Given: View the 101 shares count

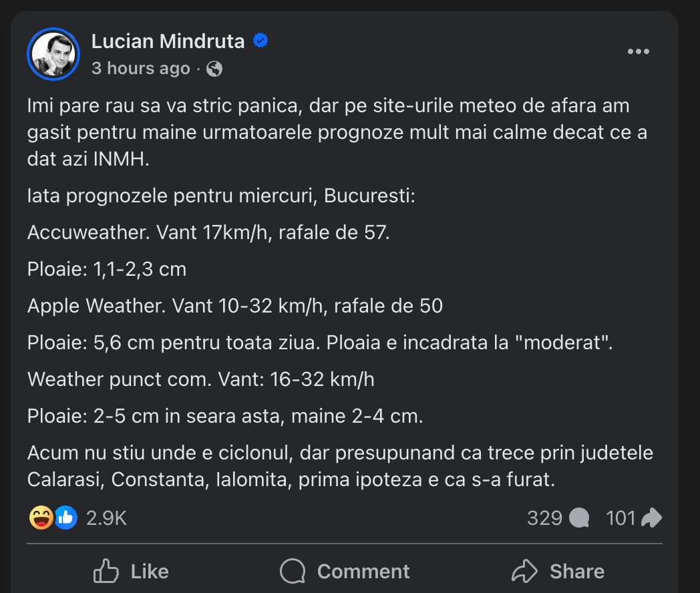Looking at the screenshot, I should 621,518.
